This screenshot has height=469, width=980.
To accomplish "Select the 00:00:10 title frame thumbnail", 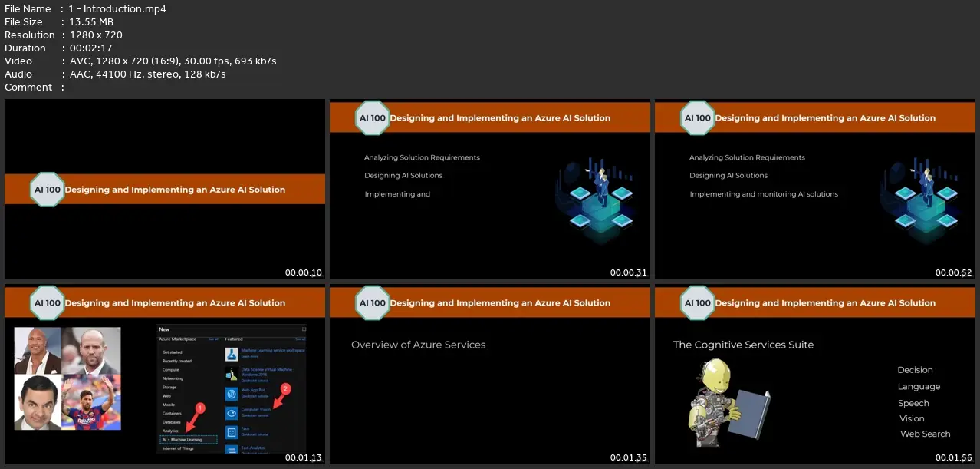I will coord(165,189).
